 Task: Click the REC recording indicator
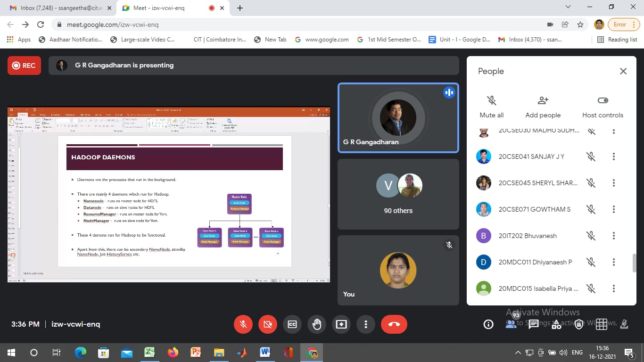tap(24, 66)
